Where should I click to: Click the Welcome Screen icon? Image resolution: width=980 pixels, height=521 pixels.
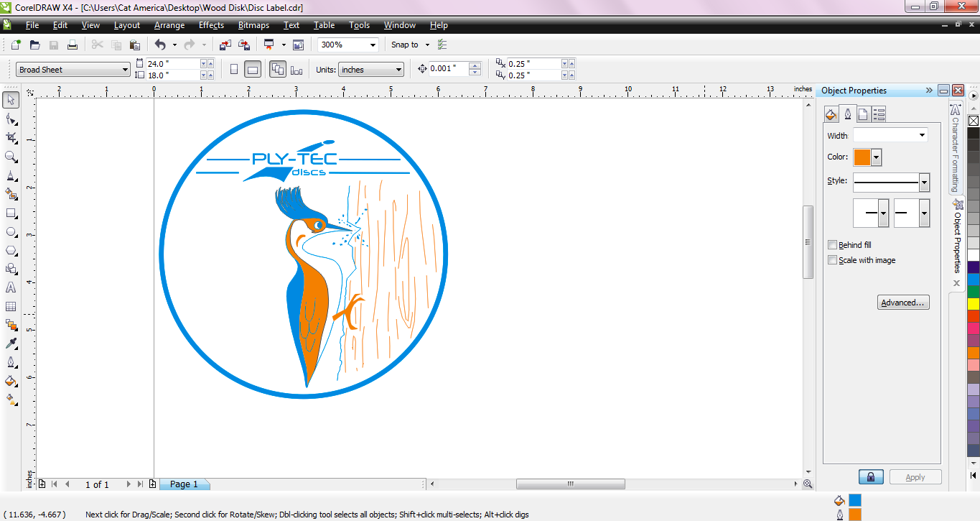coord(299,45)
